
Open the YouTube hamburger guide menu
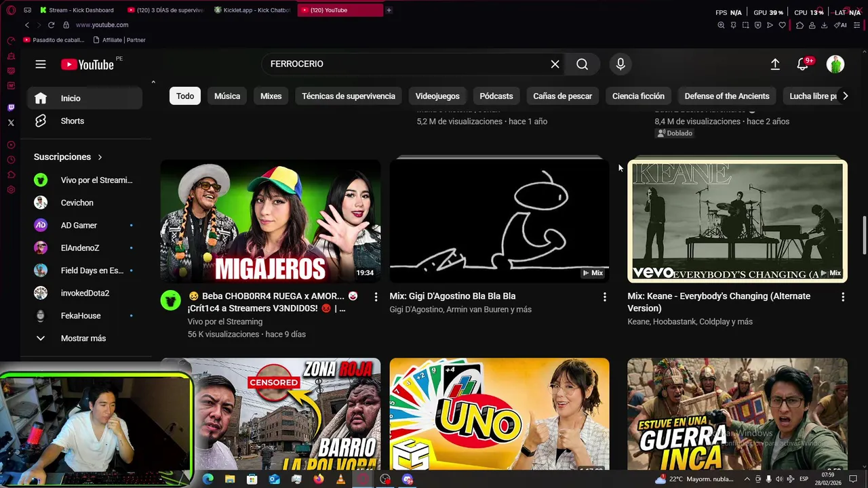[41, 64]
